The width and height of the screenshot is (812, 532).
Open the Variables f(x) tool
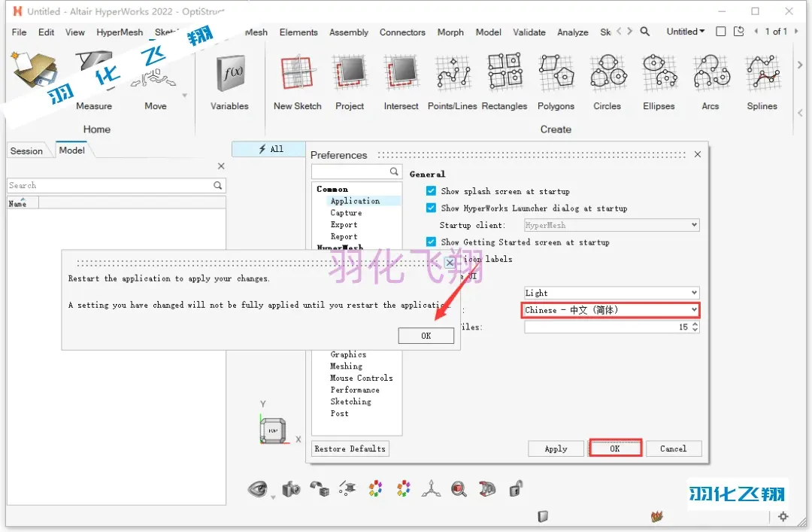click(x=231, y=74)
